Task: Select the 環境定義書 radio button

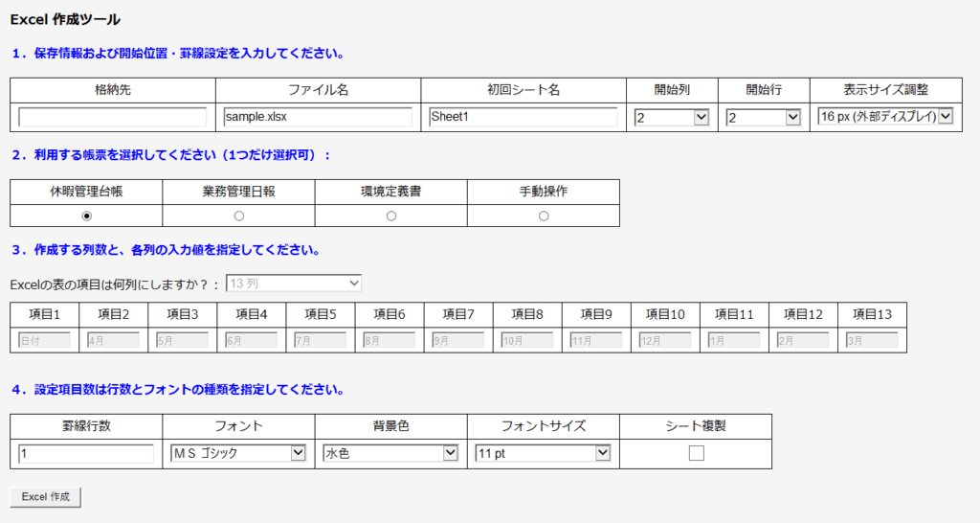Action: tap(390, 216)
